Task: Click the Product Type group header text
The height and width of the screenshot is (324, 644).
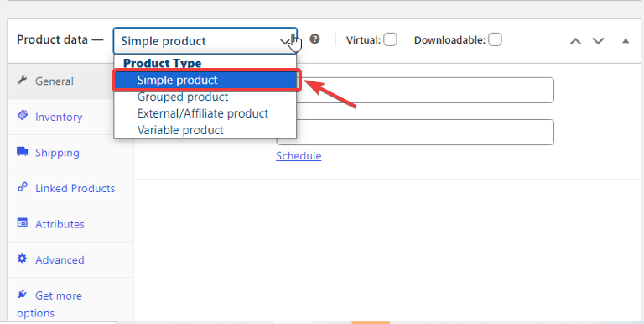Action: click(162, 63)
